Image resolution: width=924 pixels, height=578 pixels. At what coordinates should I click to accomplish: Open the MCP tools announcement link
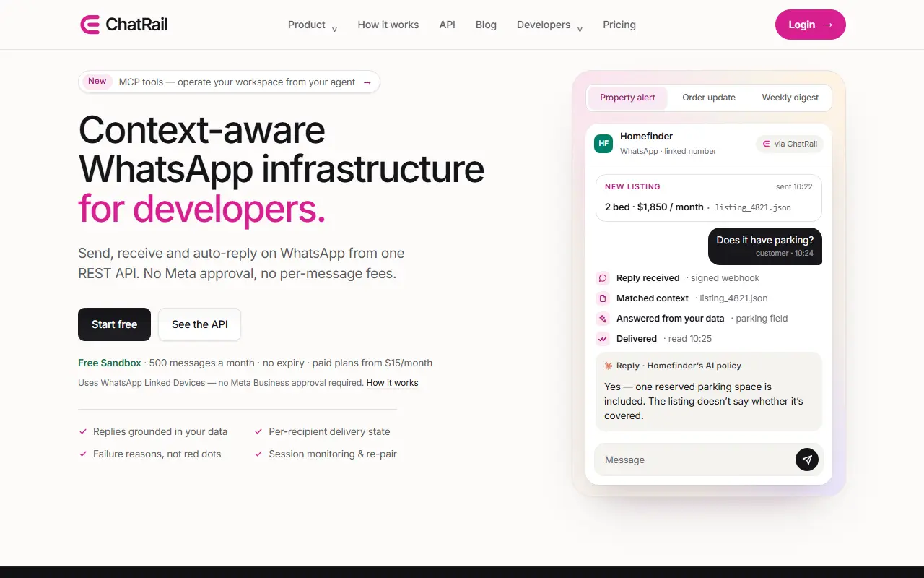point(229,82)
